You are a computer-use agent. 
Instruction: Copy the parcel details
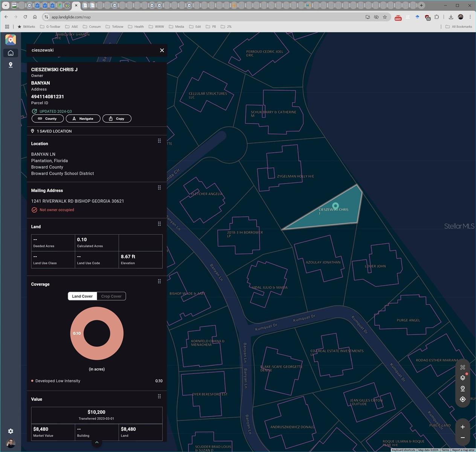tap(117, 119)
